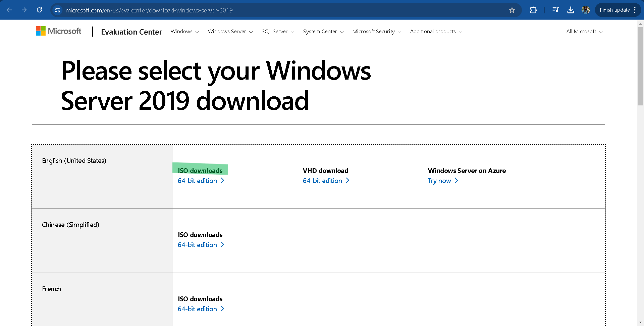644x326 pixels.
Task: Click the Windows Server on Azure heading
Action: point(467,171)
